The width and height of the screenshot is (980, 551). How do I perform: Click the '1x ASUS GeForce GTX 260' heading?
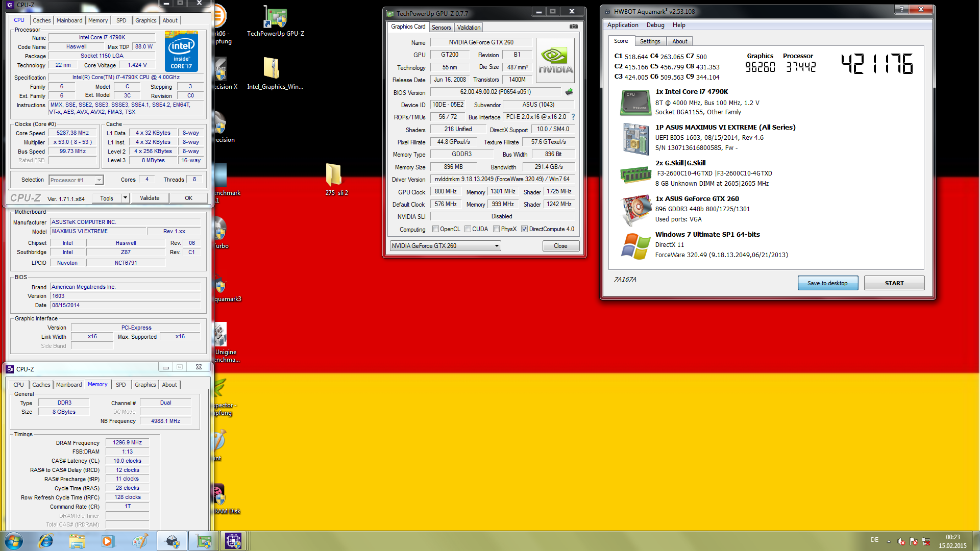(697, 199)
